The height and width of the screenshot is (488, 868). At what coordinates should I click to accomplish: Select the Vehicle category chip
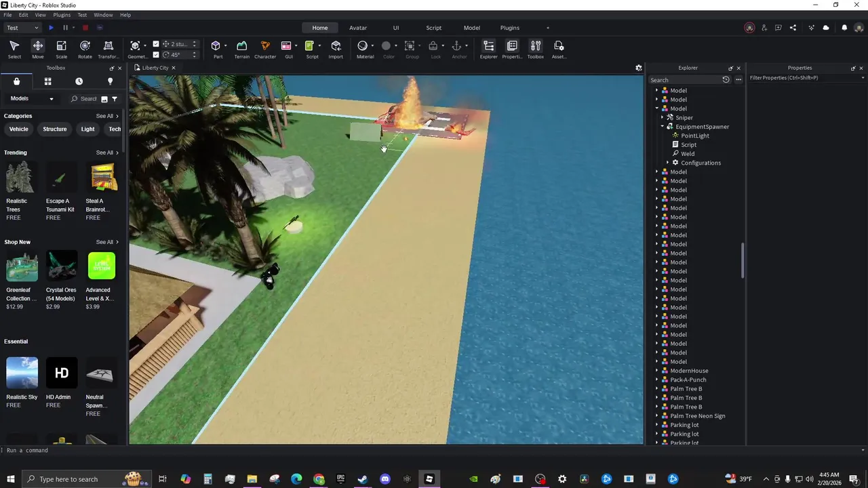pyautogui.click(x=19, y=129)
